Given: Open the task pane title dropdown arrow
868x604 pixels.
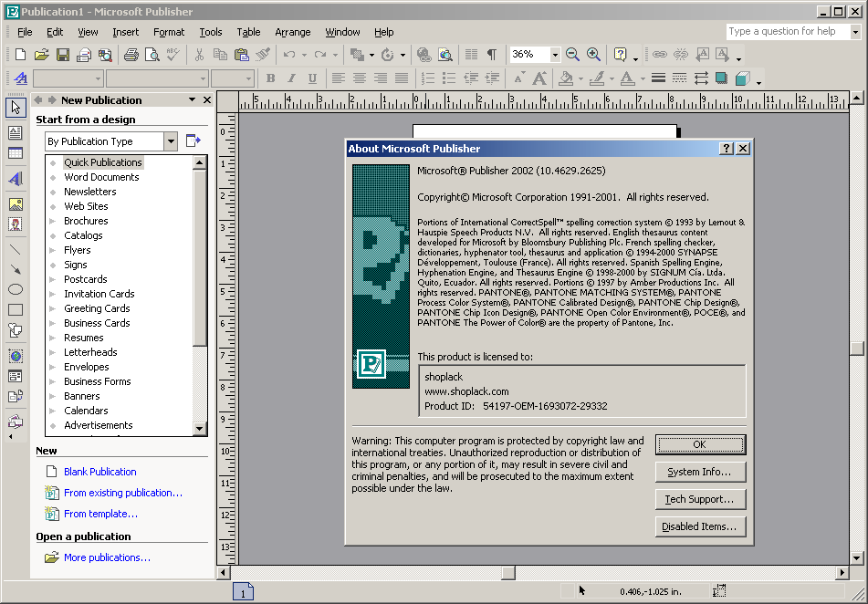Looking at the screenshot, I should 192,99.
